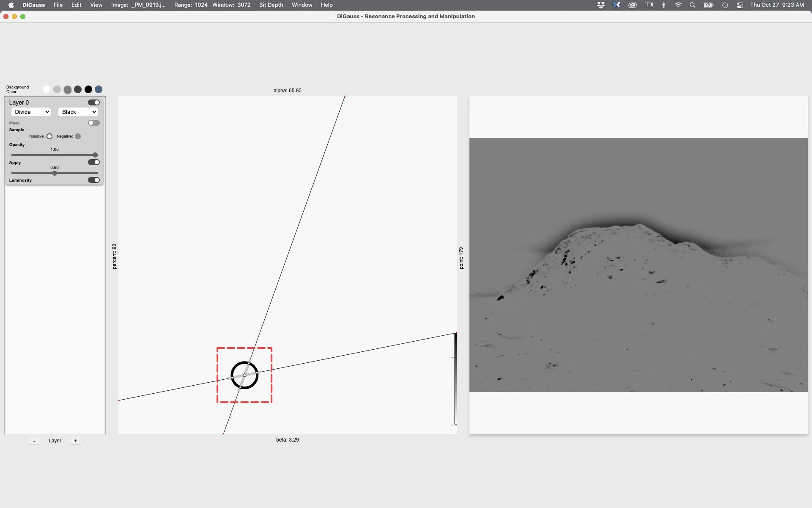Screen dimensions: 812x508
Task: Open Spotlight search magnifier icon
Action: tap(692, 5)
